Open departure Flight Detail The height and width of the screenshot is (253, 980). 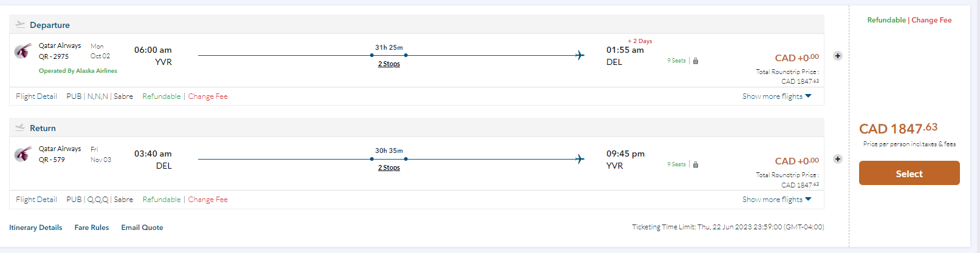[36, 96]
